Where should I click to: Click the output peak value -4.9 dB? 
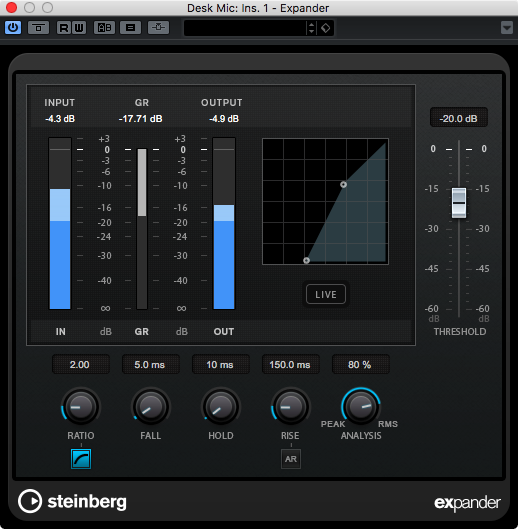pos(224,119)
